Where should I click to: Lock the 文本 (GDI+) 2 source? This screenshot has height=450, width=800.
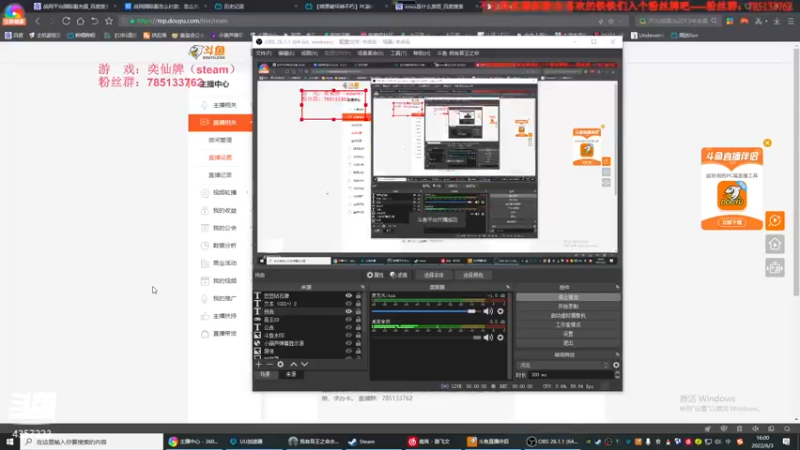358,304
